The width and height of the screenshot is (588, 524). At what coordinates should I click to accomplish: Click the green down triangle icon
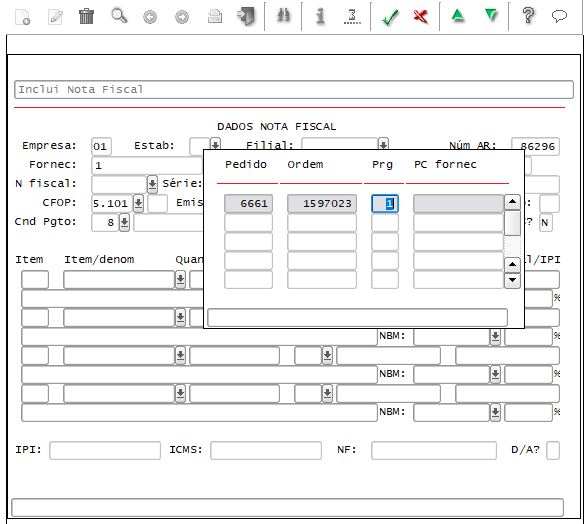490,15
